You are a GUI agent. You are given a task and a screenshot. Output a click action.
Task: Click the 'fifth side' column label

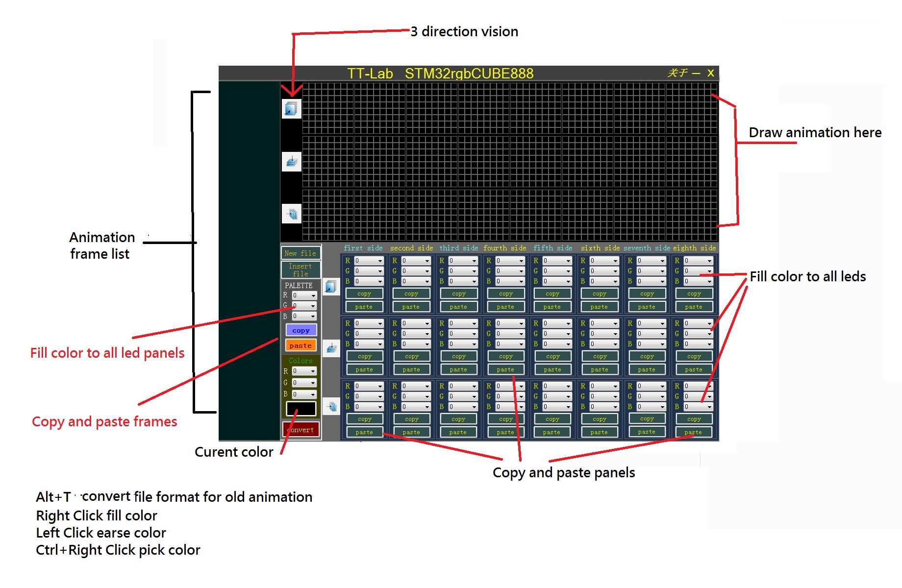point(552,248)
